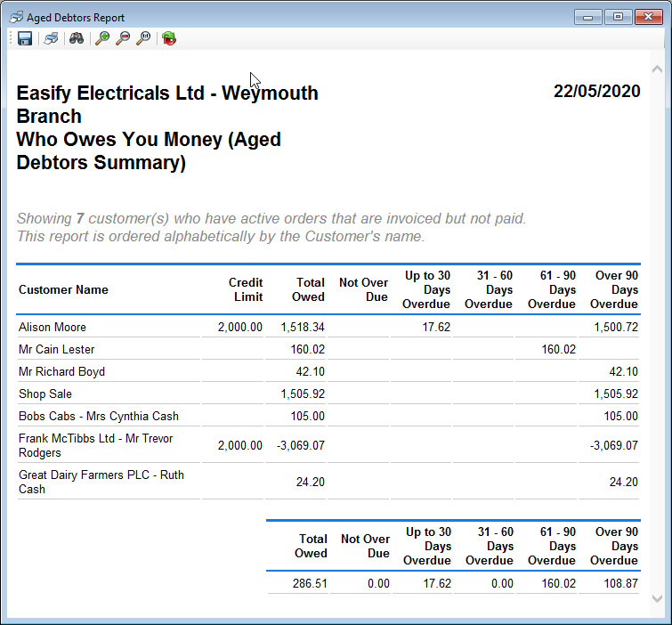Viewport: 672px width, 625px height.
Task: Reset zoom to actual size
Action: [143, 38]
